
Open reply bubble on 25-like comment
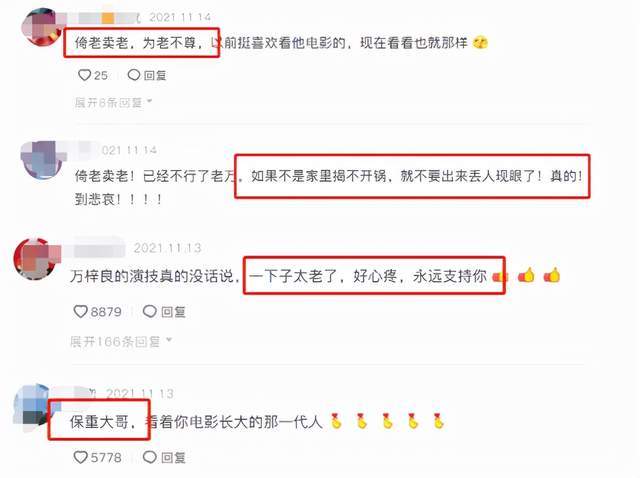[134, 75]
